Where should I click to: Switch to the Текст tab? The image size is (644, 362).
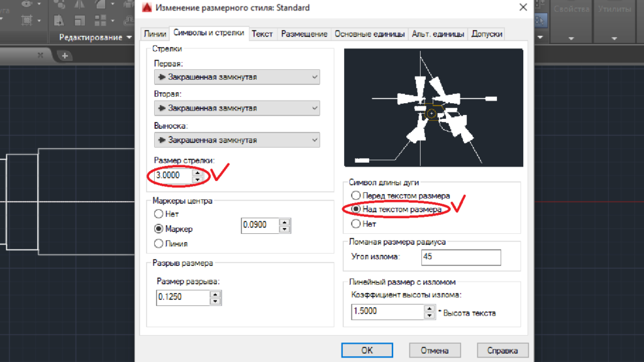pos(262,34)
